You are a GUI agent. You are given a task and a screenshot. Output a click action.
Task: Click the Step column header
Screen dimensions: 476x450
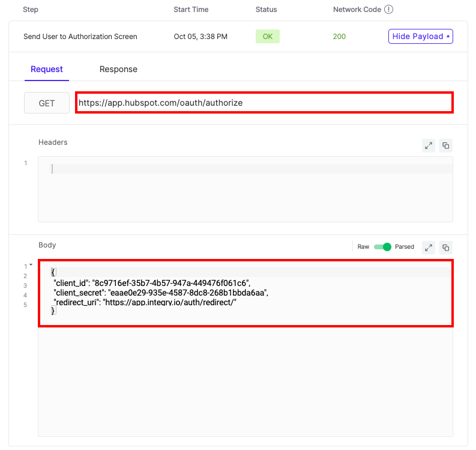tap(31, 10)
